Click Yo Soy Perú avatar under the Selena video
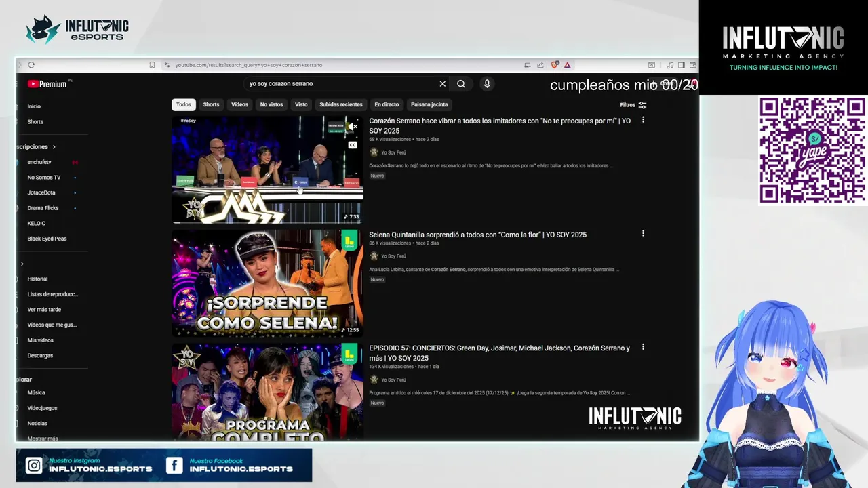This screenshot has width=868, height=488. coord(374,256)
